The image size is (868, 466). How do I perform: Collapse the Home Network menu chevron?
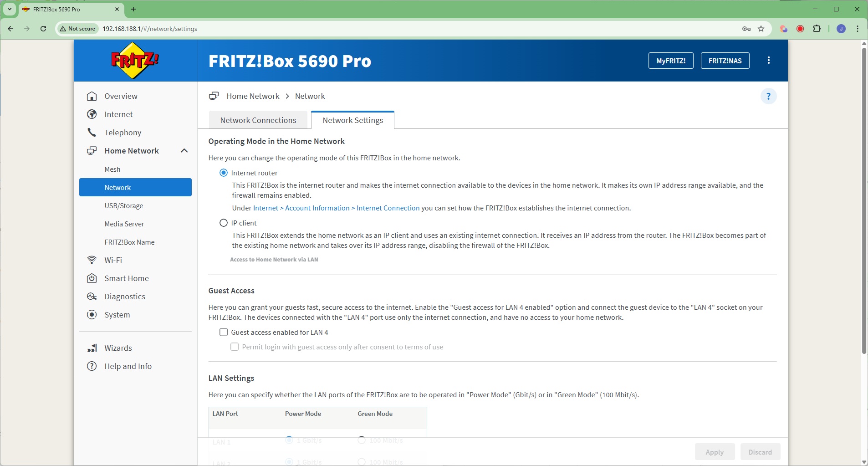coord(184,151)
